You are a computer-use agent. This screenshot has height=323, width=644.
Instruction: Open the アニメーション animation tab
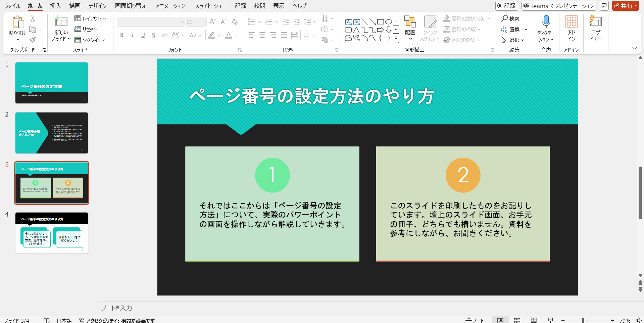pos(170,6)
